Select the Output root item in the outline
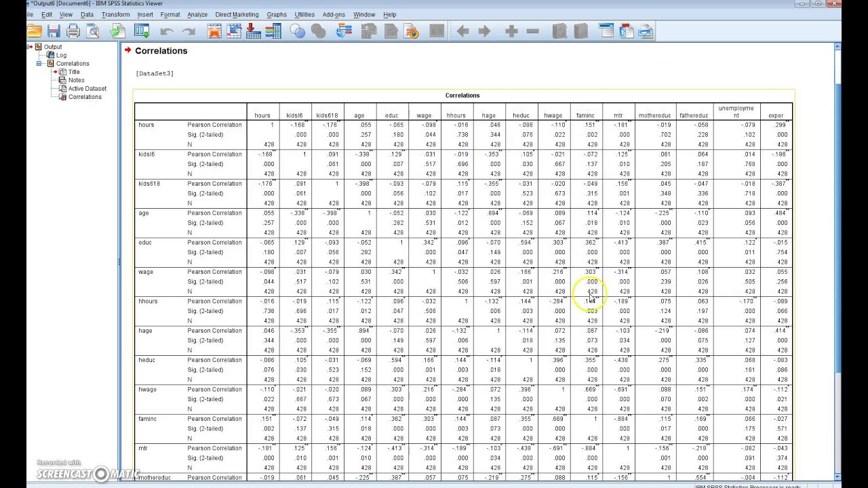Image resolution: width=868 pixels, height=488 pixels. pos(53,47)
